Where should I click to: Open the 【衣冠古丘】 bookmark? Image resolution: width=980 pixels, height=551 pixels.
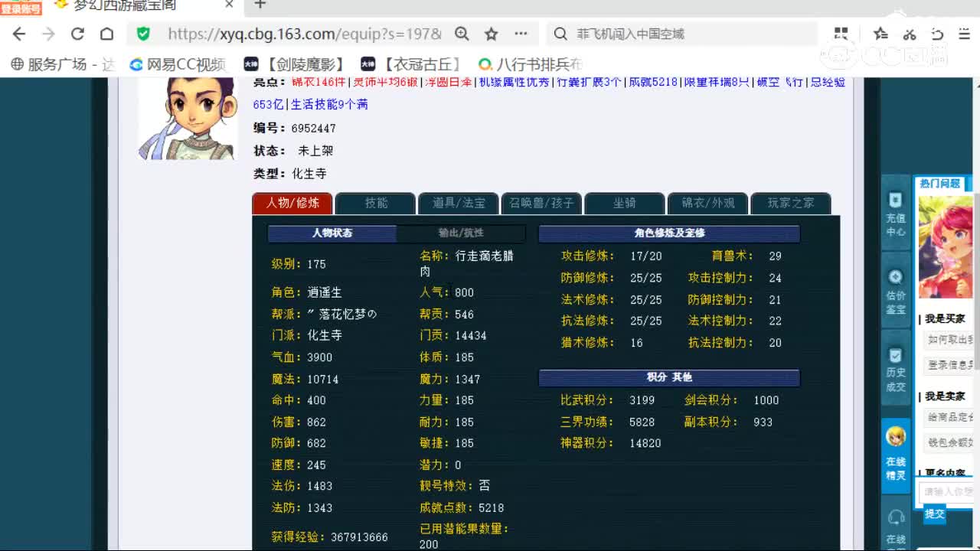(x=411, y=64)
